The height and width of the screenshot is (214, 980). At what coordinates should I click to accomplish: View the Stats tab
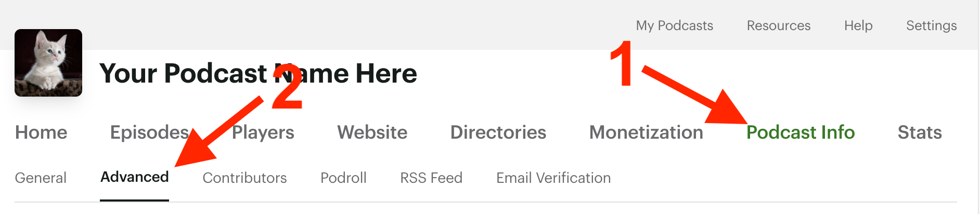tap(920, 132)
